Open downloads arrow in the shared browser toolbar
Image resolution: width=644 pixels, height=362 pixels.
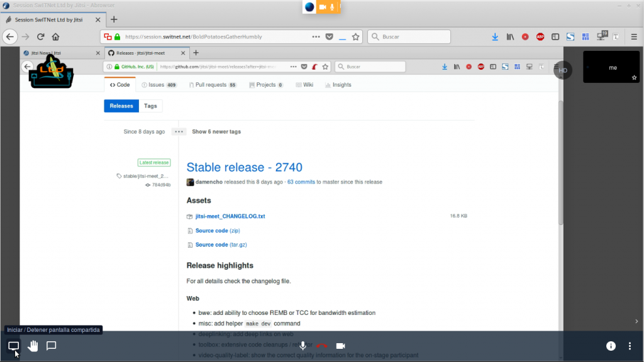[445, 67]
